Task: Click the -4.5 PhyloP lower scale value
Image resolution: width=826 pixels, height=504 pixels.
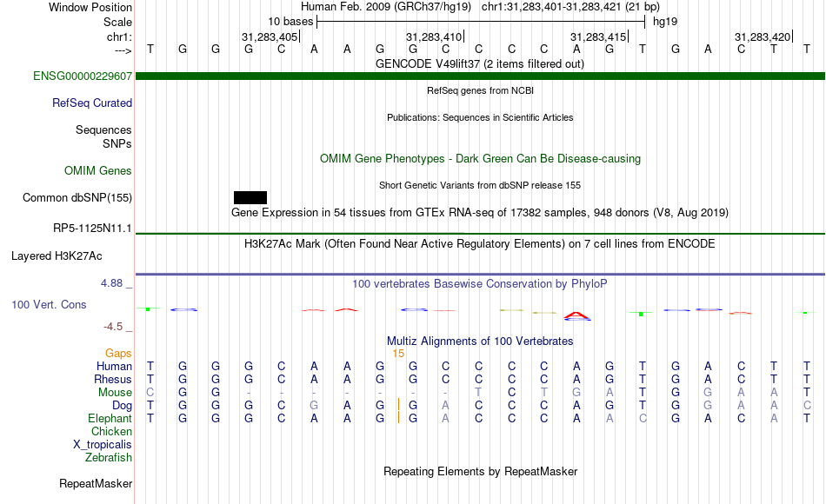Action: [x=113, y=327]
